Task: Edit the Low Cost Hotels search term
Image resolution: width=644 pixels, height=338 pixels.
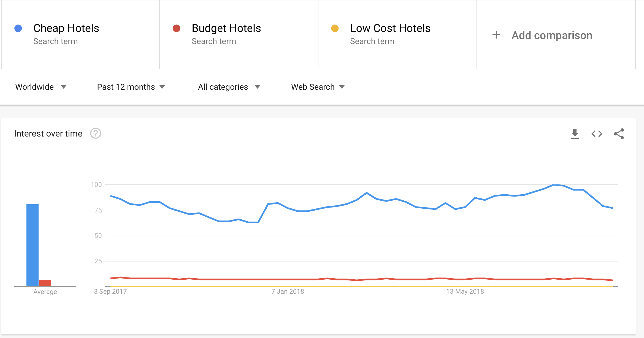Action: (390, 28)
